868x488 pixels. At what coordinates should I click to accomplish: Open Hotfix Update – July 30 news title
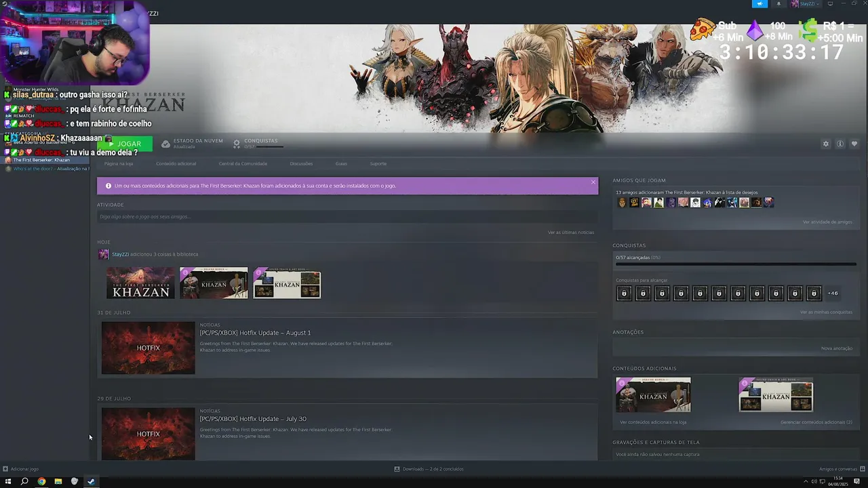tap(253, 419)
